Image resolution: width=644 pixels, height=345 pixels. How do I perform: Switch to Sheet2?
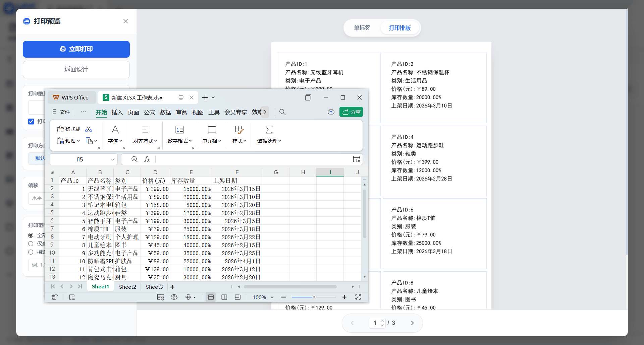(x=127, y=287)
